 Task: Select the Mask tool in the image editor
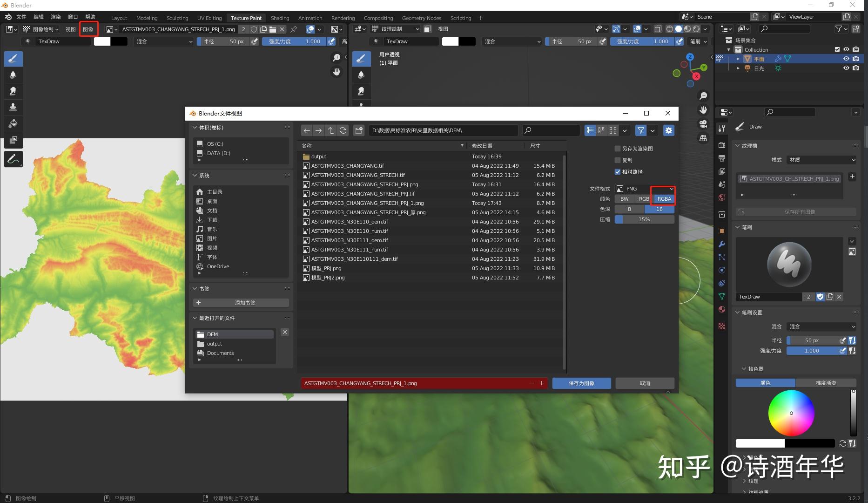tap(13, 140)
